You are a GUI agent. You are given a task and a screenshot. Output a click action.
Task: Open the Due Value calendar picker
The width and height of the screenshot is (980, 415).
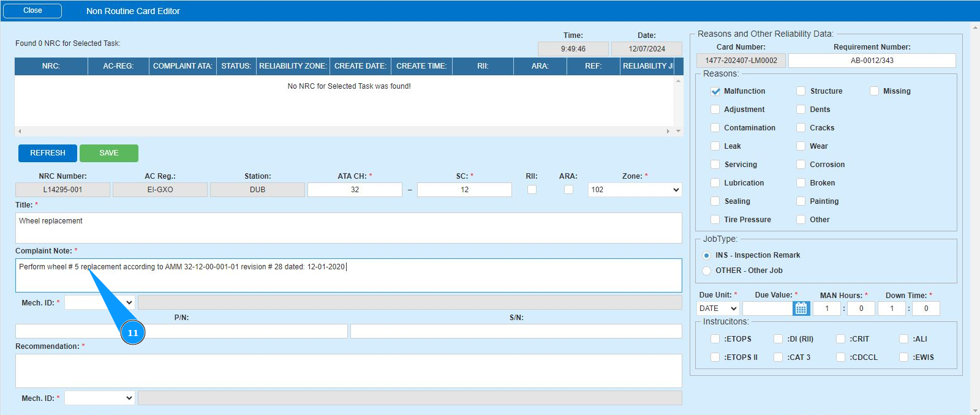[x=801, y=308]
